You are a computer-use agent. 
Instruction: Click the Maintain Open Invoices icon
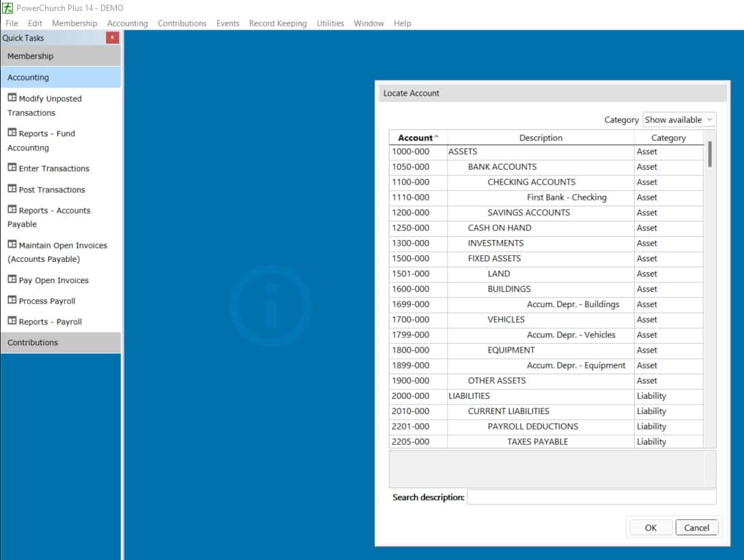12,245
